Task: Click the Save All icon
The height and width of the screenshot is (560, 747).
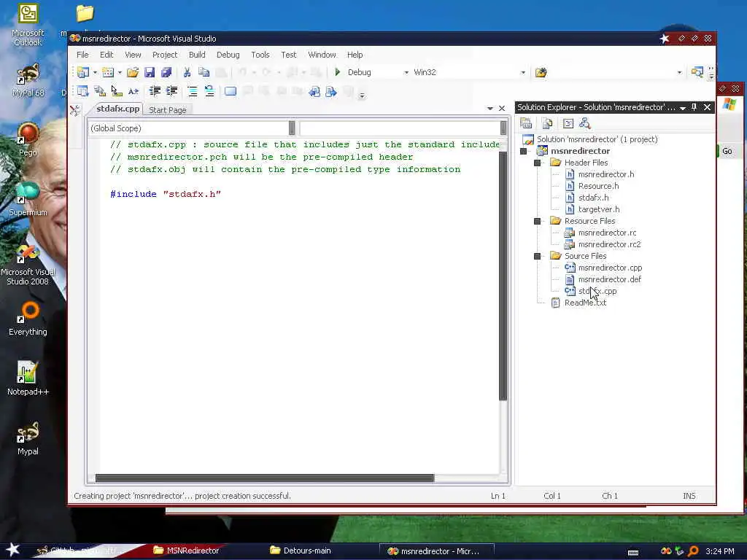Action: coord(166,72)
